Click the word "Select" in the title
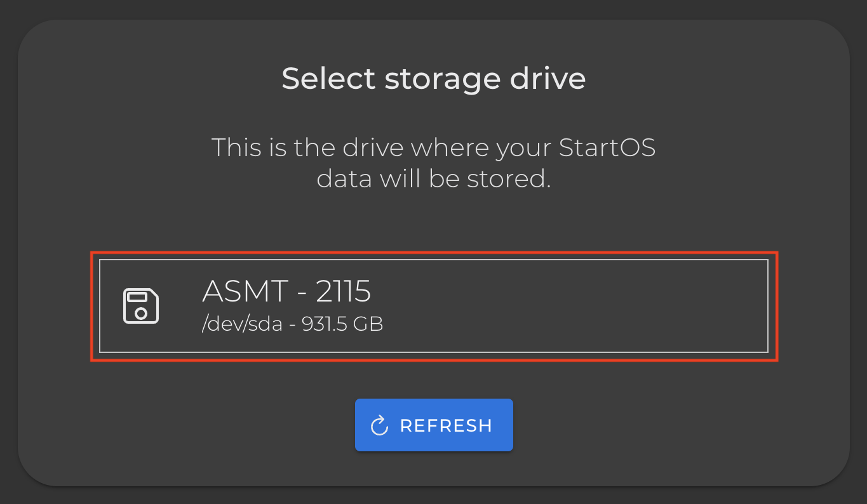 329,79
